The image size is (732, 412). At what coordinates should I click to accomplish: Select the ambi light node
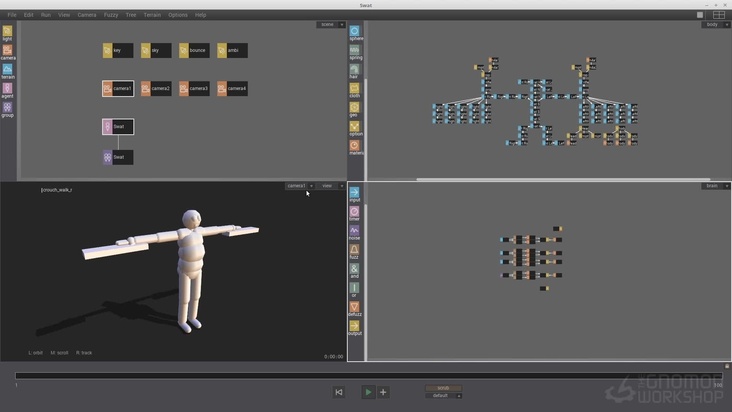point(232,50)
